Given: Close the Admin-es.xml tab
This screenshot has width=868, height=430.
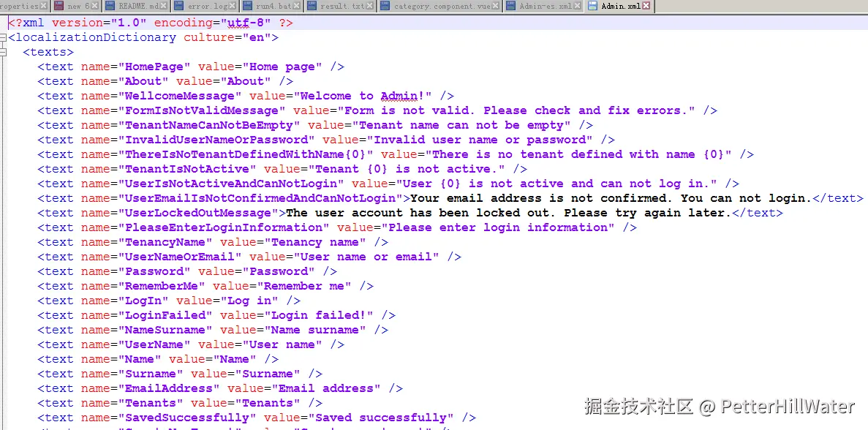Looking at the screenshot, I should (x=577, y=6).
